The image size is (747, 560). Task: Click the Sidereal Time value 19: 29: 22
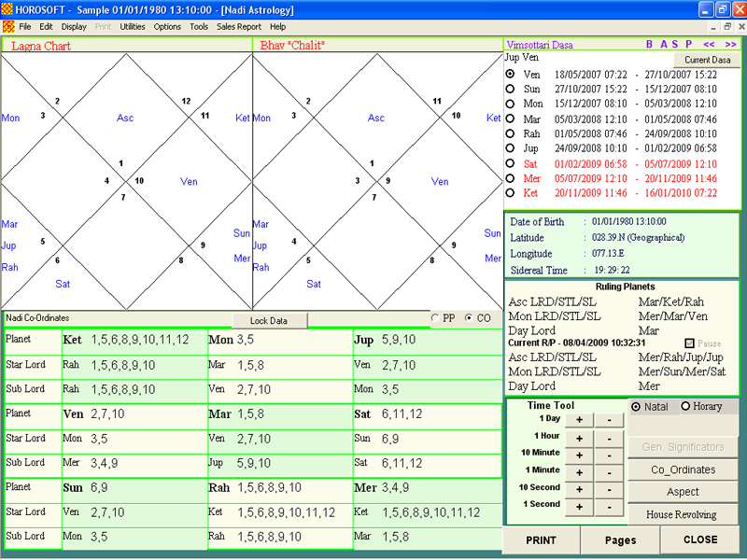(613, 270)
